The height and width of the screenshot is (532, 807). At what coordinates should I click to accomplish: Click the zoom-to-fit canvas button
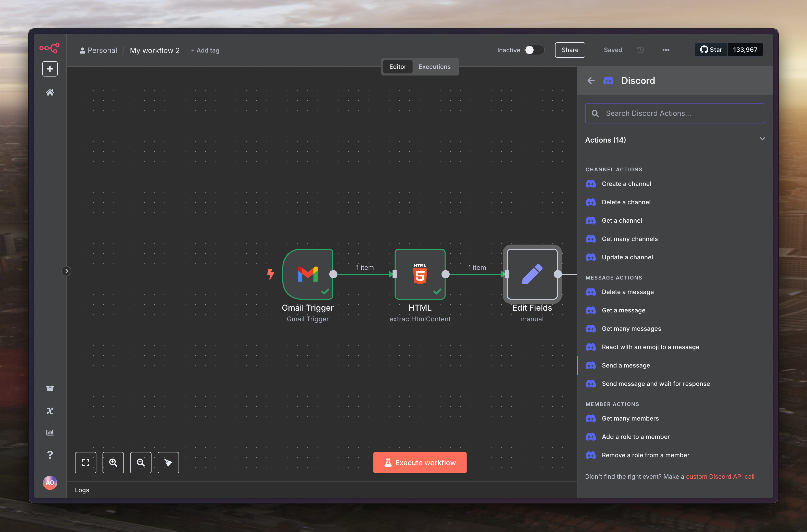[x=85, y=462]
